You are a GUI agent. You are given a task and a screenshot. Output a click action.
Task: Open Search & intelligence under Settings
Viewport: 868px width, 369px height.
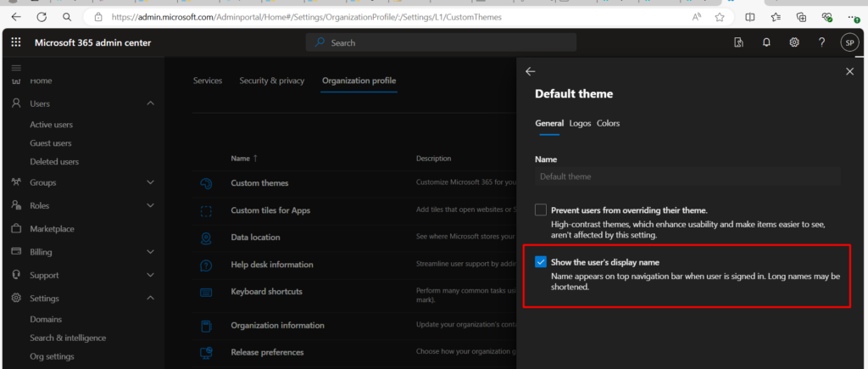(x=68, y=338)
